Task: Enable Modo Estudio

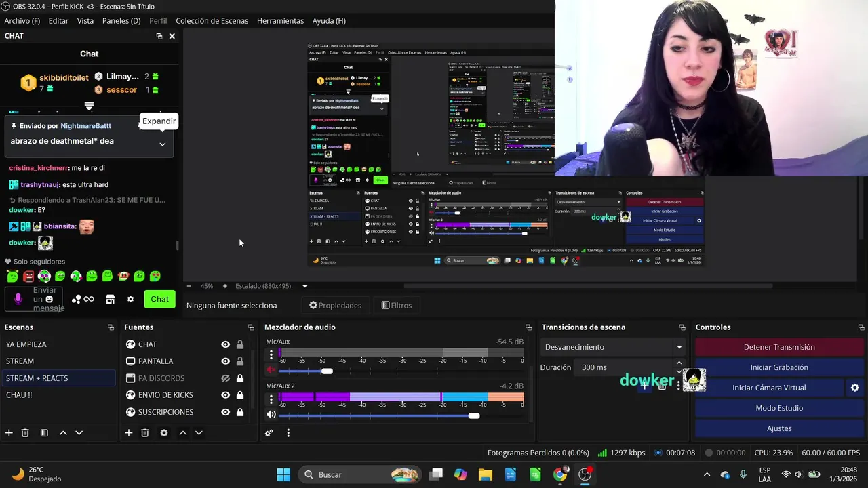Action: [x=779, y=408]
